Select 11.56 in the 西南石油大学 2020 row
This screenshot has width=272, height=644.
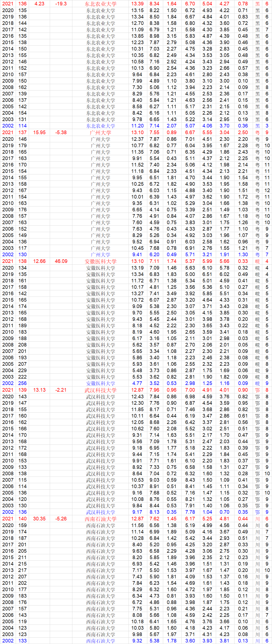(x=138, y=526)
